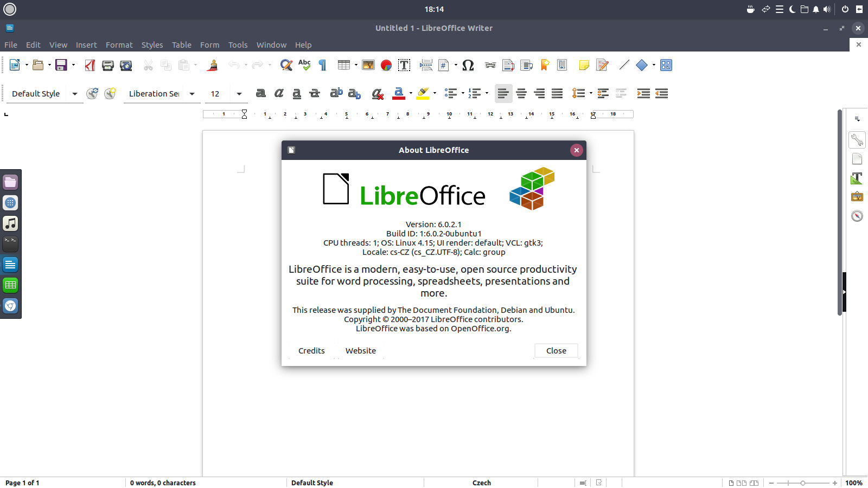Open the Highlighting Color dropdown arrow
This screenshot has width=868, height=488.
(x=435, y=93)
